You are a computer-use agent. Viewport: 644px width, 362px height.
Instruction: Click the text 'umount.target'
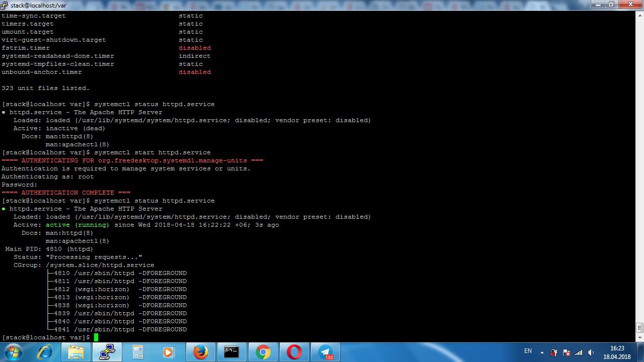(28, 32)
